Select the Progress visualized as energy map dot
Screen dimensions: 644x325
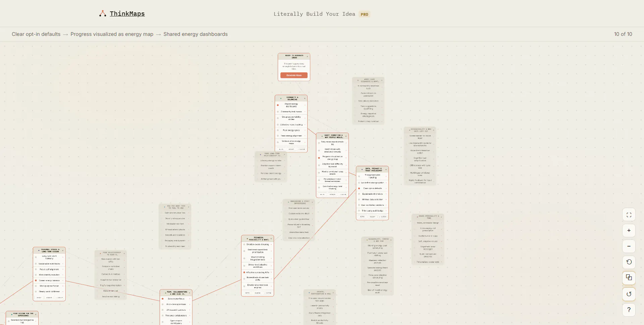tap(319, 158)
